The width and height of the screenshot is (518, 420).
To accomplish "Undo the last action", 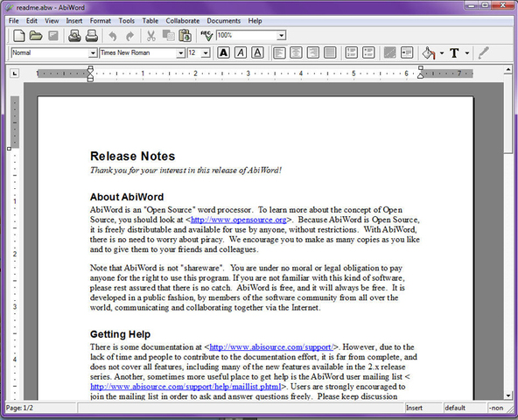I will (113, 36).
